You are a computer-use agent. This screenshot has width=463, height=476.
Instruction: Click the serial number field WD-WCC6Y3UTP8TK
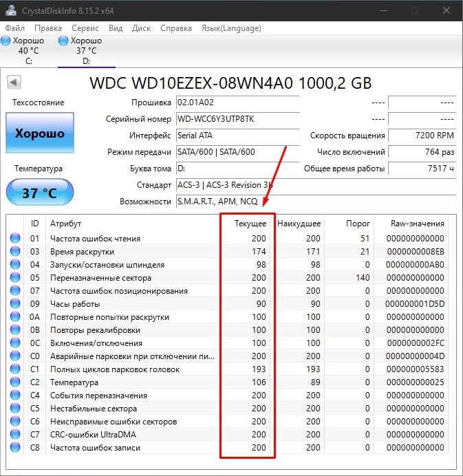[238, 119]
